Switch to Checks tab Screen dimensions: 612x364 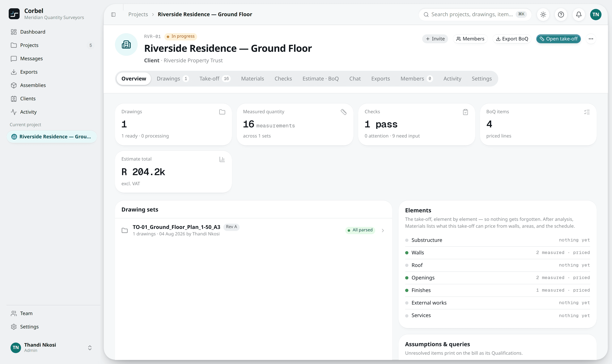tap(283, 79)
